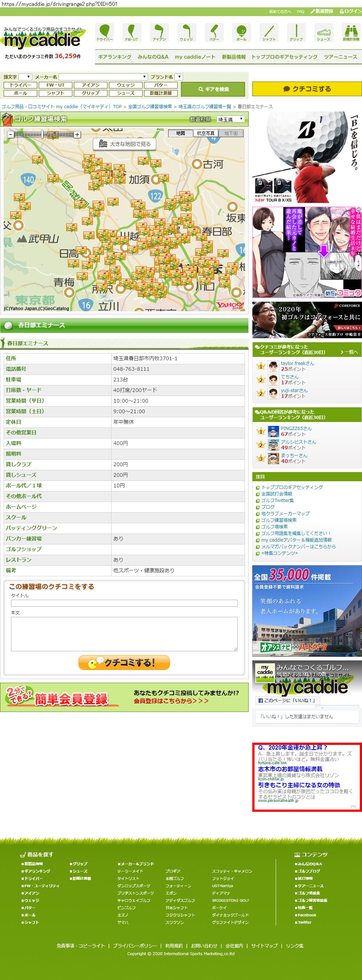Screen dimensions: 362x980
Task: Switch map to 航空写真 aerial view
Action: [x=205, y=133]
